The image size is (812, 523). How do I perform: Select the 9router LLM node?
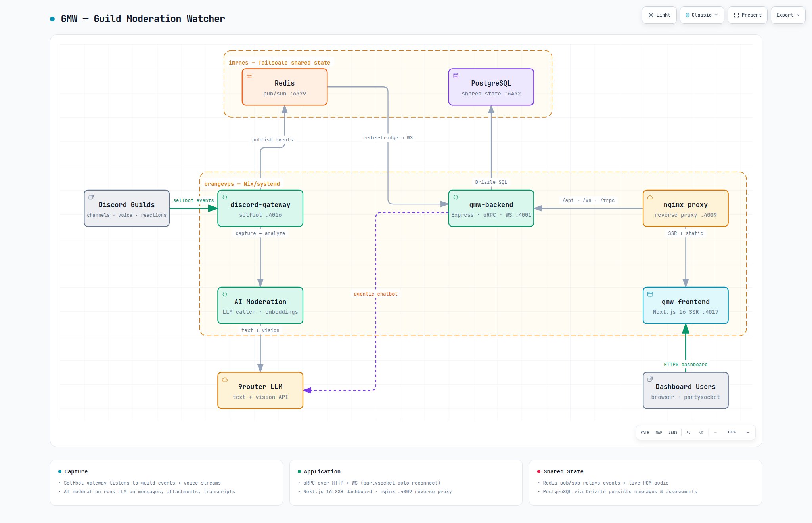click(260, 390)
